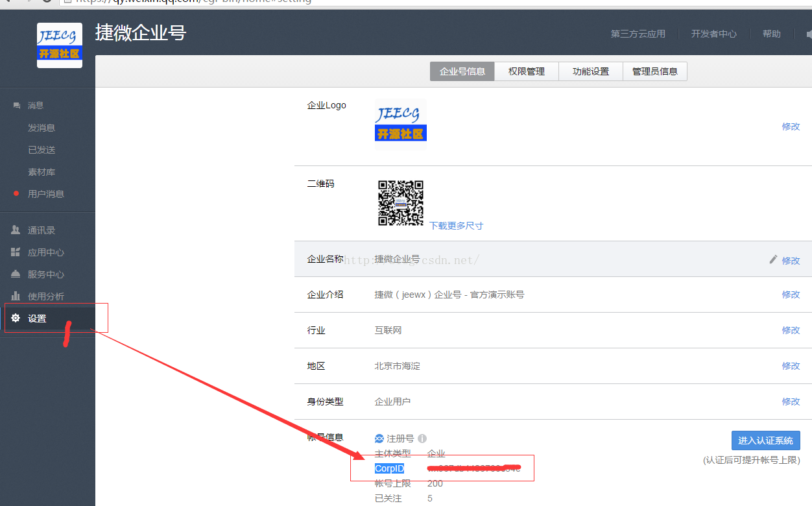
Task: Click the speaker icon at header right edge
Action: pos(808,34)
